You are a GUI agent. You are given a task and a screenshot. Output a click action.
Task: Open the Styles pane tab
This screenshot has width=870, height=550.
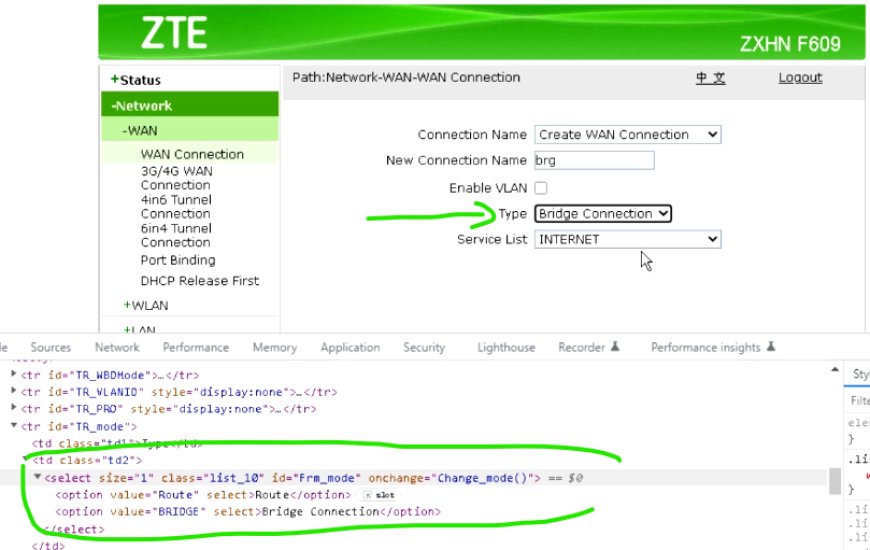pyautogui.click(x=861, y=374)
